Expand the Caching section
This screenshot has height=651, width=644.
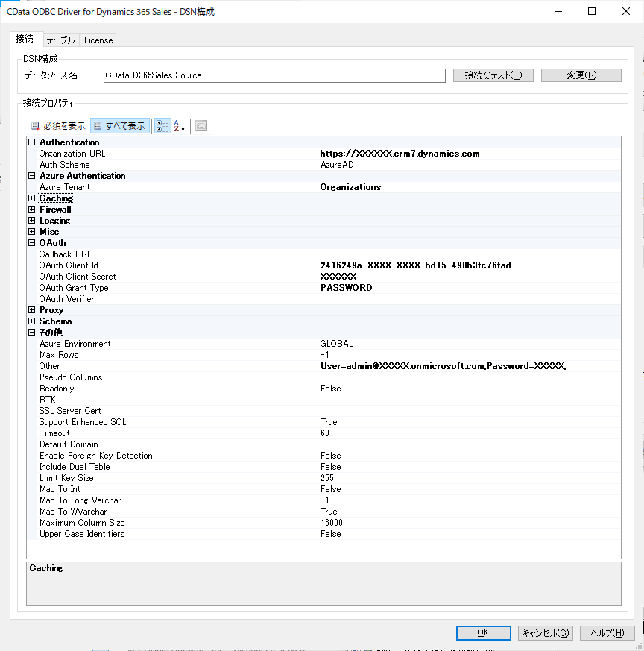tap(31, 198)
